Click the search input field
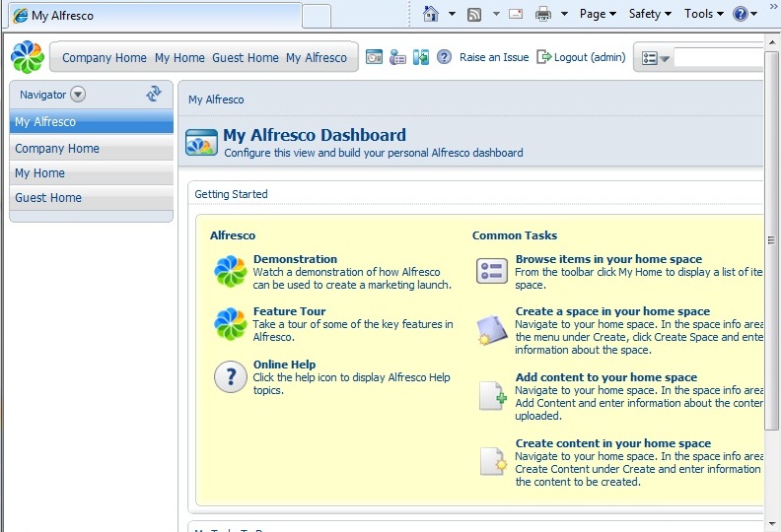This screenshot has width=781, height=532. click(x=718, y=58)
